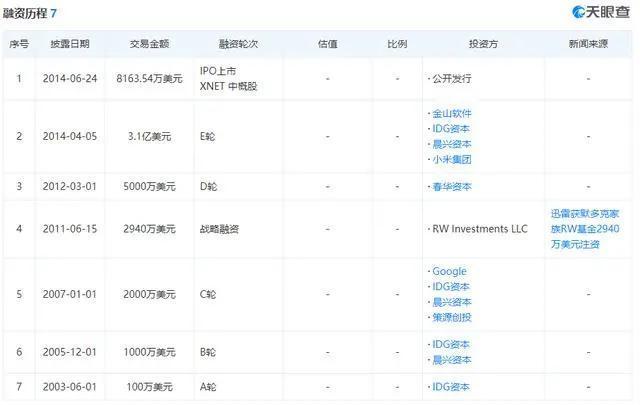Open IDG资本 link in A轮 row
Viewport: 640px width, 405px height.
pyautogui.click(x=451, y=387)
